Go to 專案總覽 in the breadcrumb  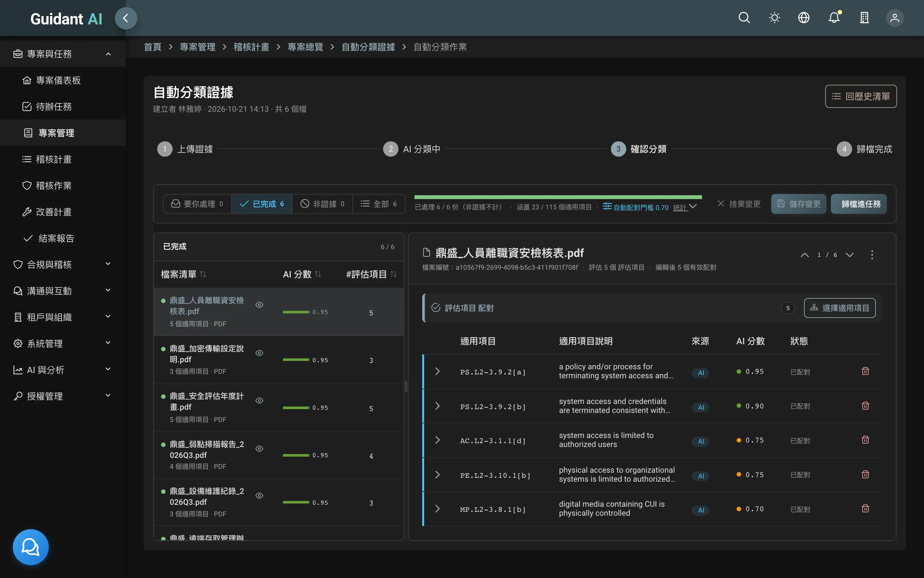point(305,47)
